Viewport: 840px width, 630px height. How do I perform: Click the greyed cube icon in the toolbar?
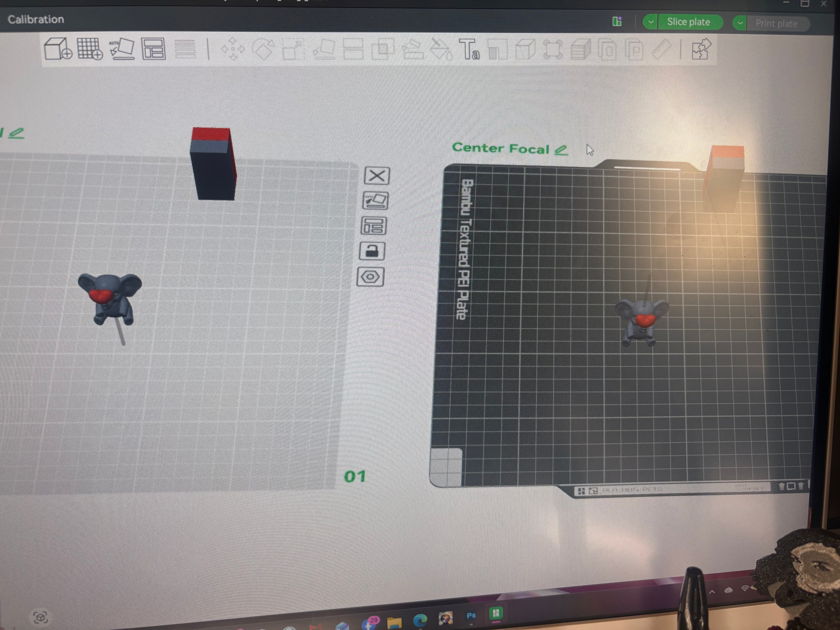click(526, 50)
